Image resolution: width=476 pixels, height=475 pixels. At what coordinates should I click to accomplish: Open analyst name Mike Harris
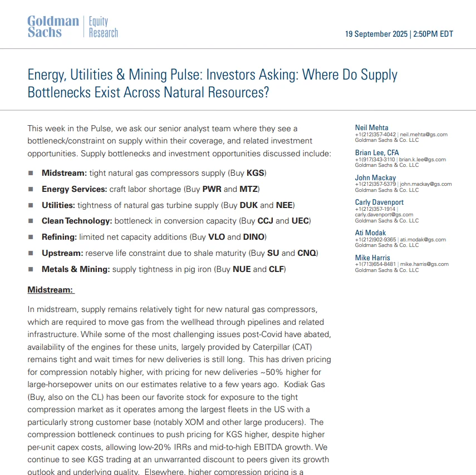(x=372, y=258)
